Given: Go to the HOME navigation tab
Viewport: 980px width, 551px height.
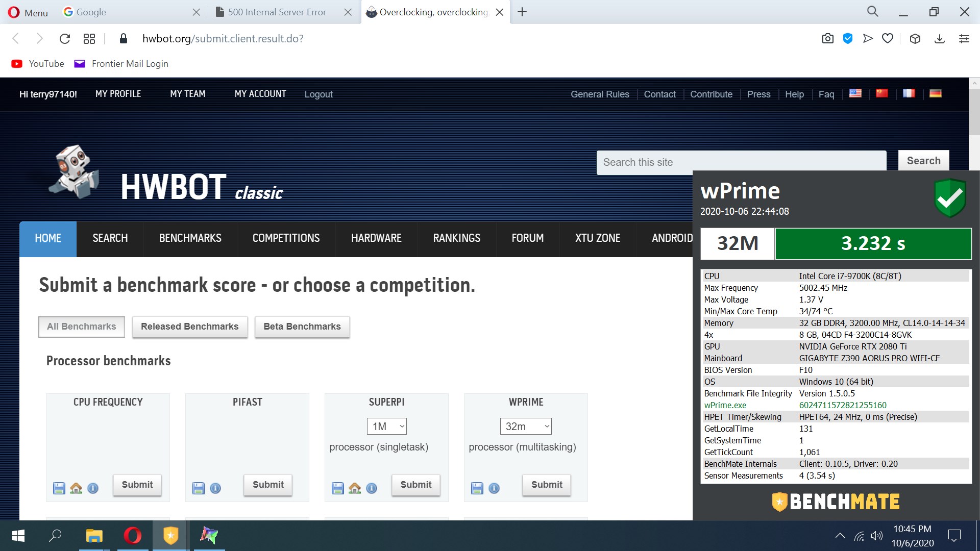Looking at the screenshot, I should coord(48,238).
